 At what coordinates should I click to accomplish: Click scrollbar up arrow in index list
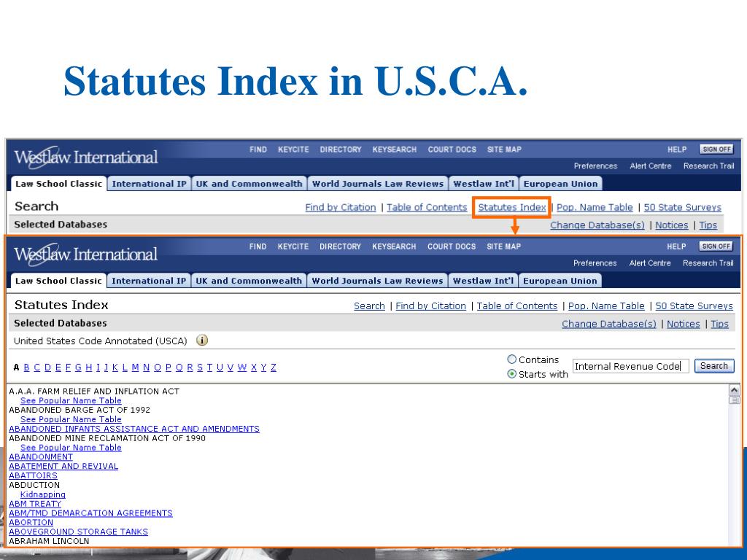pos(734,391)
